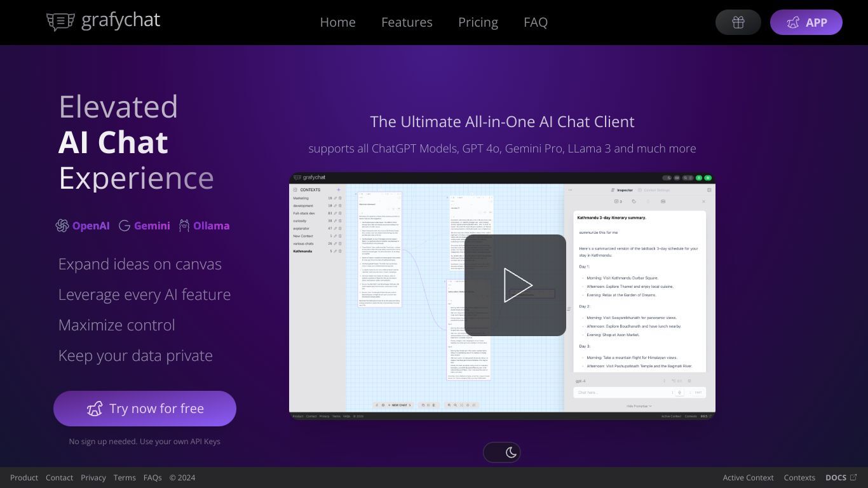Click the heading word "Experience"

click(136, 179)
